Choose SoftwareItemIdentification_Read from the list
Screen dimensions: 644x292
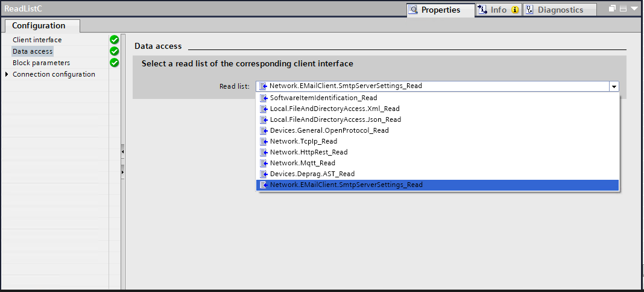[323, 98]
